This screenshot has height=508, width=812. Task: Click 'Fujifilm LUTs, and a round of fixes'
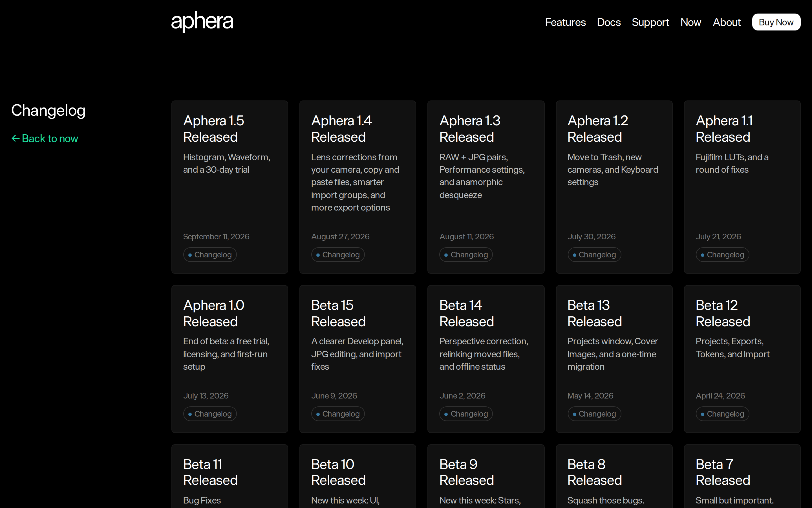[732, 163]
